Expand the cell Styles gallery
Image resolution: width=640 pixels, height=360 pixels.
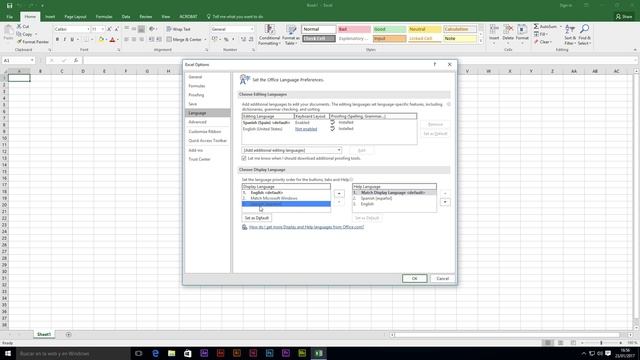pos(480,41)
